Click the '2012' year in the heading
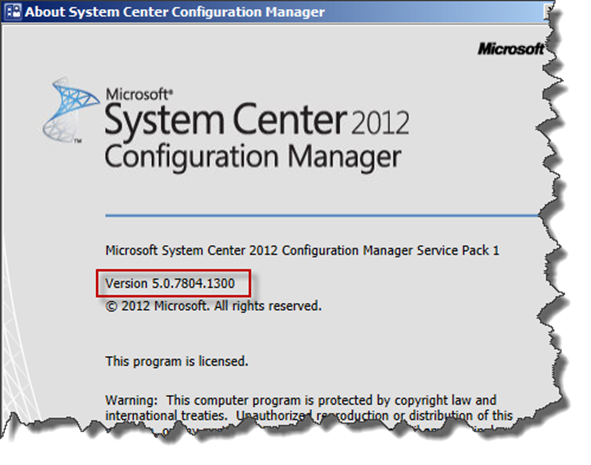Image resolution: width=591 pixels, height=465 pixels. 380,122
